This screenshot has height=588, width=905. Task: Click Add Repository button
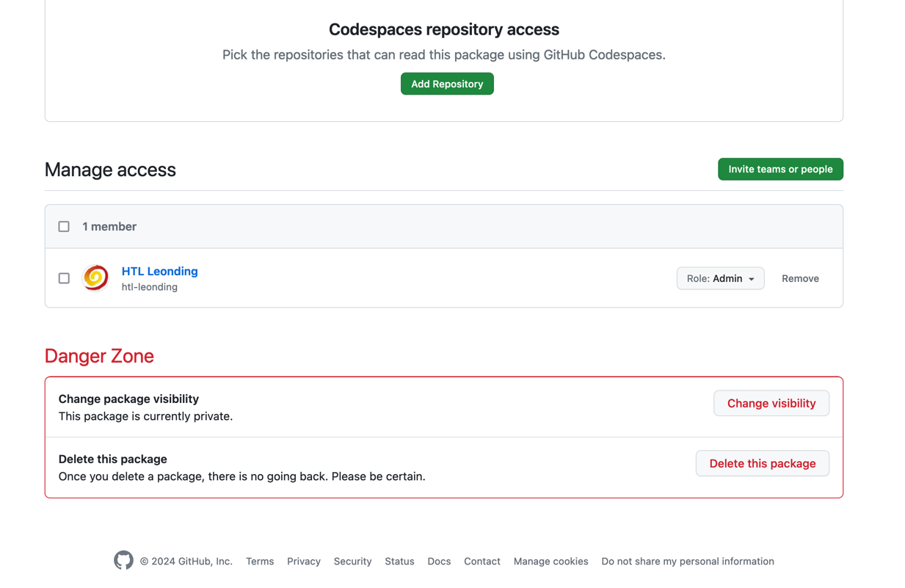pos(447,84)
